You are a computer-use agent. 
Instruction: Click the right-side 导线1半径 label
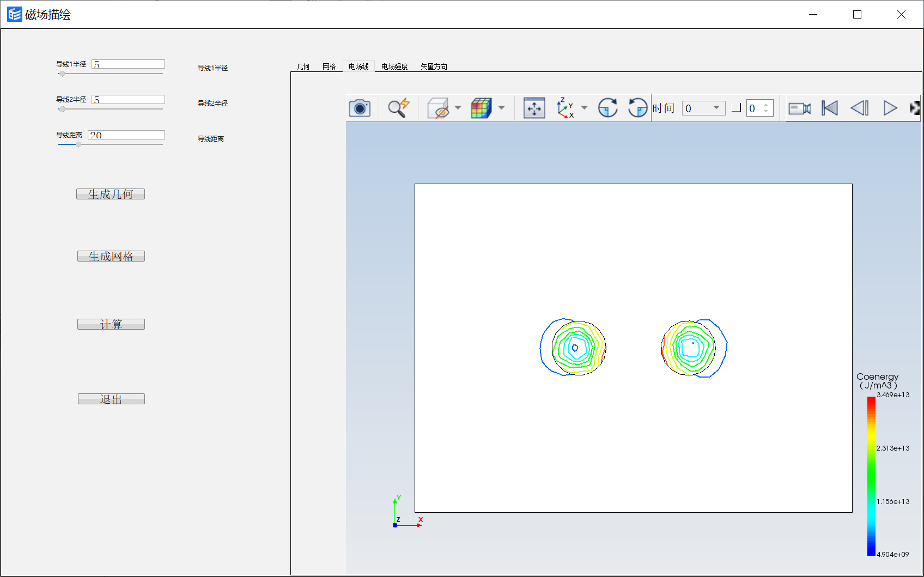pos(213,68)
